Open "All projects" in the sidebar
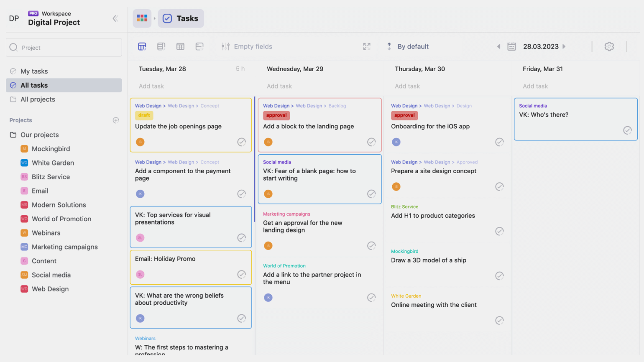 pyautogui.click(x=38, y=99)
